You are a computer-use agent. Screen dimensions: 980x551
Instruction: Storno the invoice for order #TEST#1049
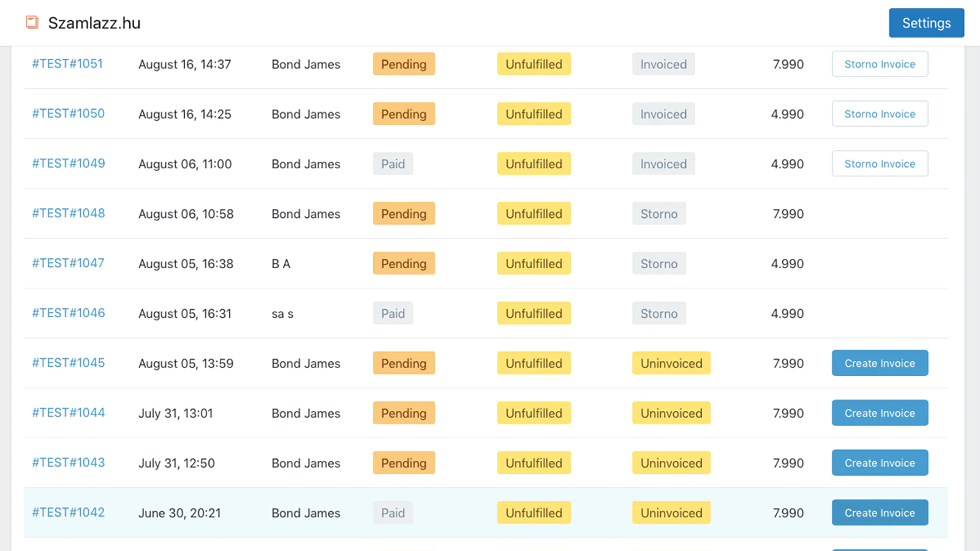coord(880,163)
